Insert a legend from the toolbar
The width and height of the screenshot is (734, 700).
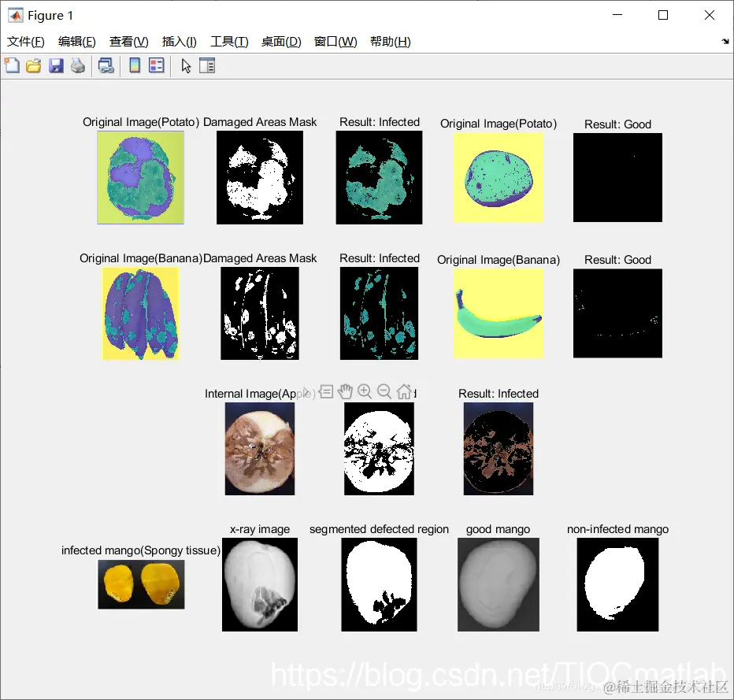(x=157, y=65)
